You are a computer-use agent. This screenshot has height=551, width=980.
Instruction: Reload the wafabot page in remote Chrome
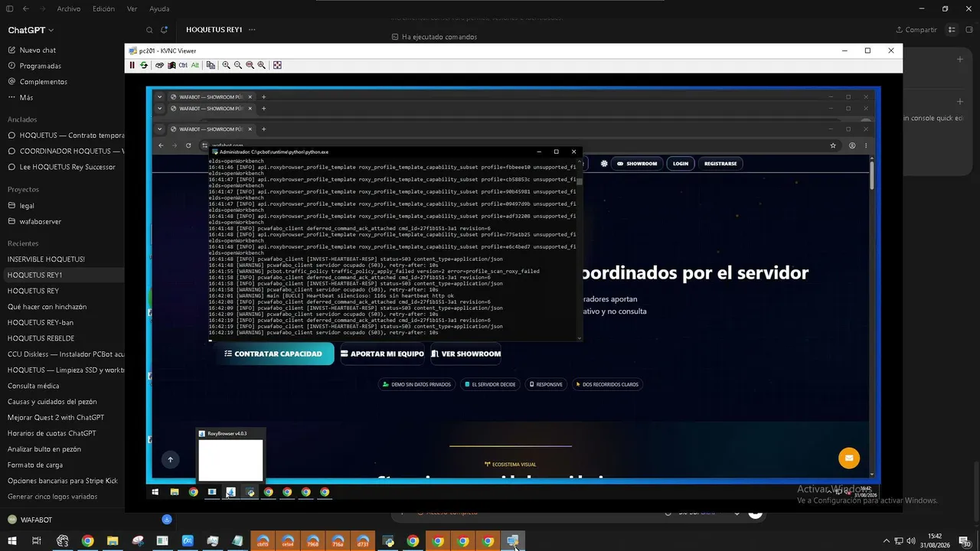pyautogui.click(x=188, y=145)
